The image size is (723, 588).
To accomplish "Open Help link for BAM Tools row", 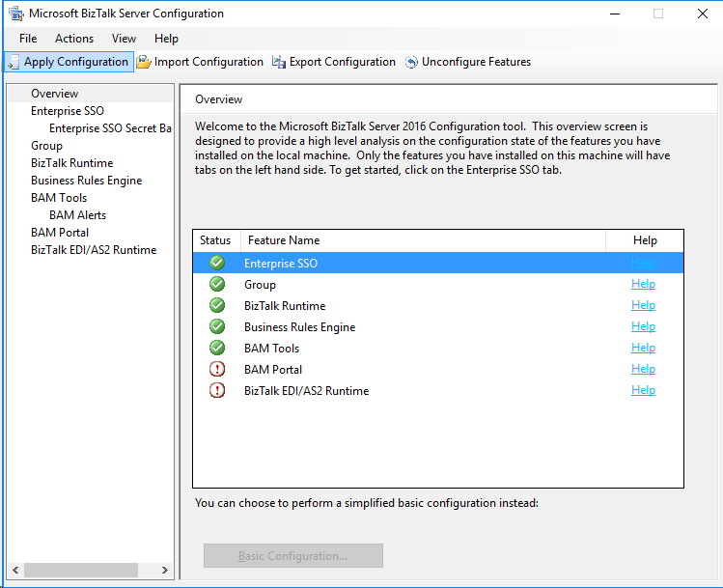I will pyautogui.click(x=643, y=348).
